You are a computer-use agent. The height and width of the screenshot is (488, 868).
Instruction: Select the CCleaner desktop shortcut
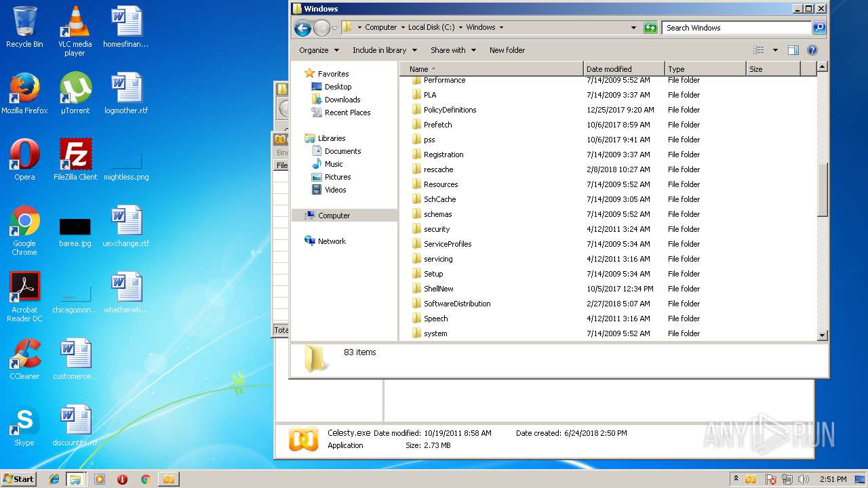[24, 359]
